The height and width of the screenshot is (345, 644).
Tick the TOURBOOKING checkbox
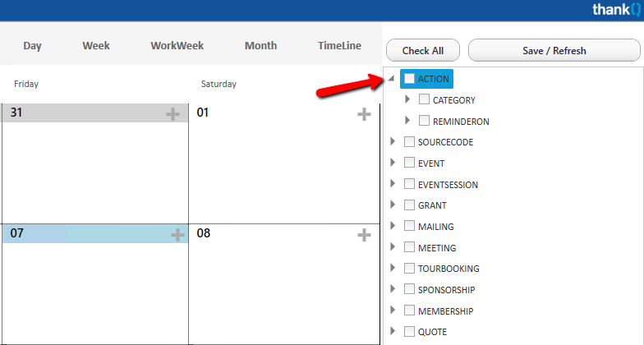click(x=409, y=268)
